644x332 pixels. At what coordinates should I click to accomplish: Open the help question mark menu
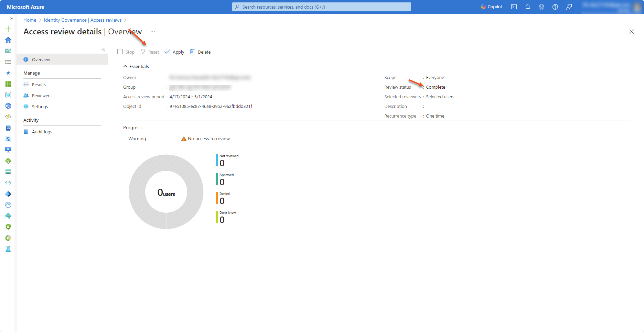(x=555, y=7)
